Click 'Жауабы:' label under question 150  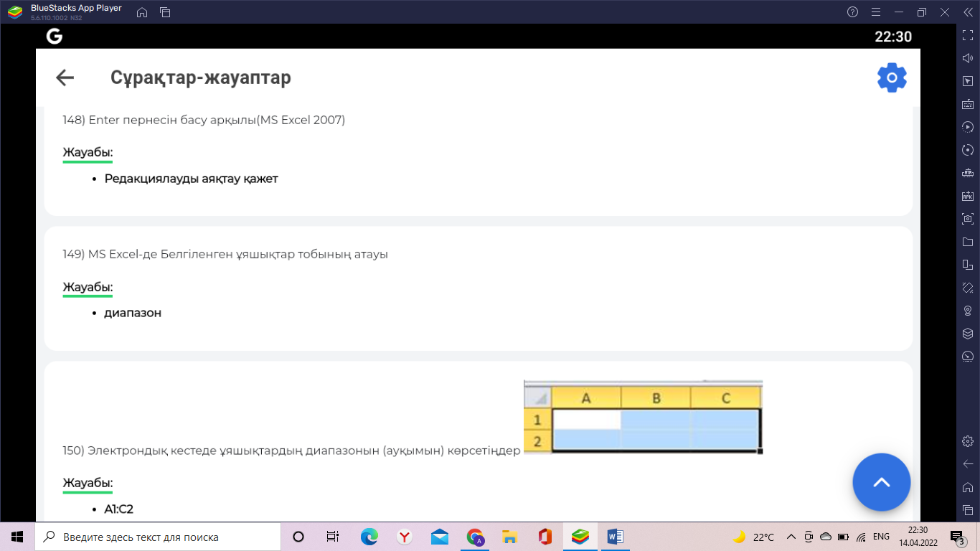(88, 482)
